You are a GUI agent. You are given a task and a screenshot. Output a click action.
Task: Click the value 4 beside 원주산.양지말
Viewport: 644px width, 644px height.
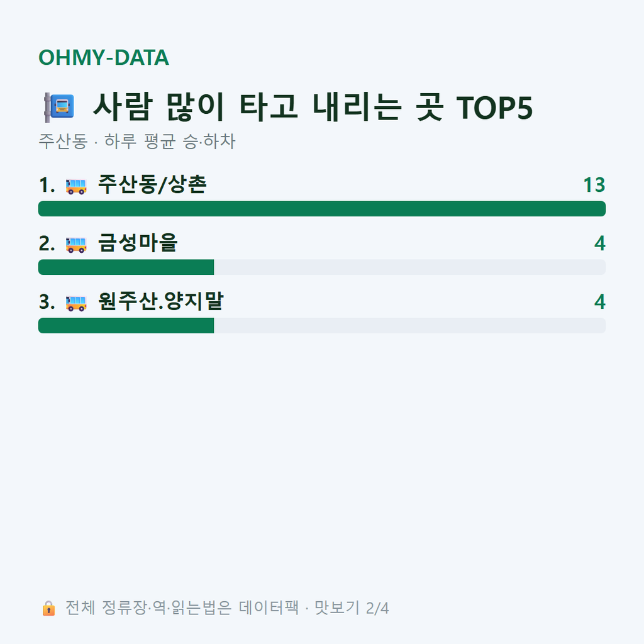[600, 302]
